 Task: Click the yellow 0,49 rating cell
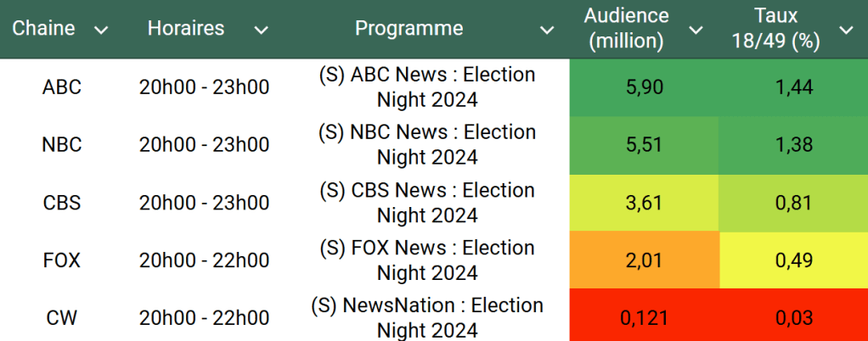point(793,260)
